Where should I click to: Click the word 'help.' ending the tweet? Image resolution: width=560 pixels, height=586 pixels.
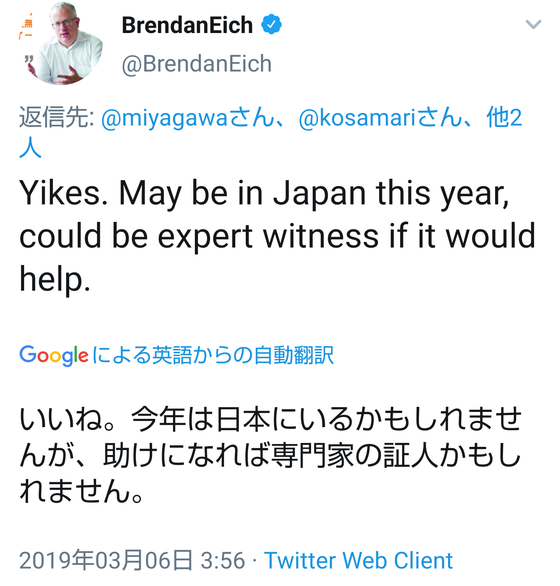[x=55, y=279]
